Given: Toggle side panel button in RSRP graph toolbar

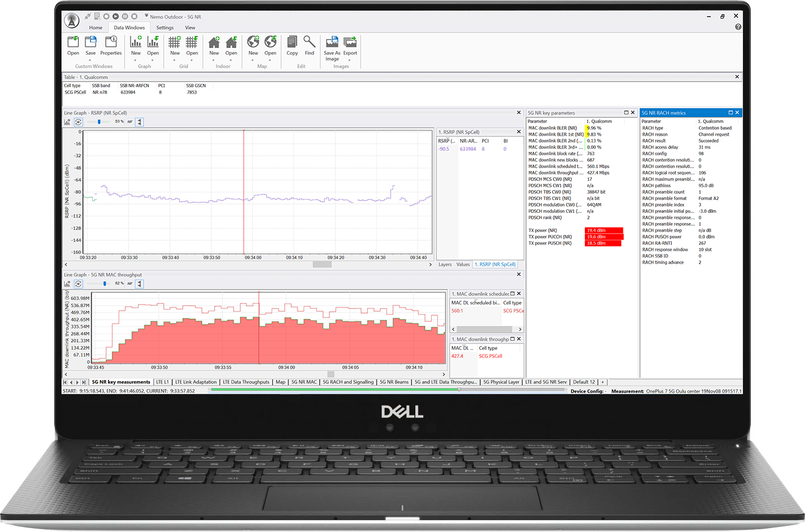Looking at the screenshot, I should (x=140, y=122).
